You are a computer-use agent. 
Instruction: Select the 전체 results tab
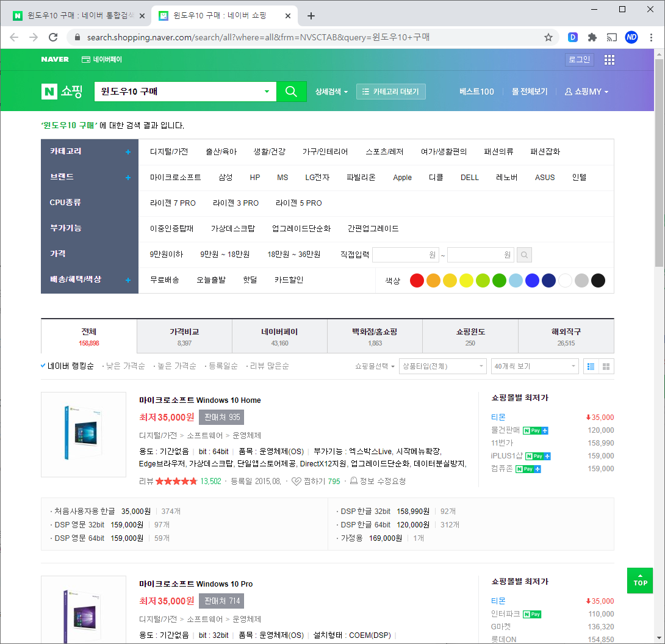(x=88, y=336)
